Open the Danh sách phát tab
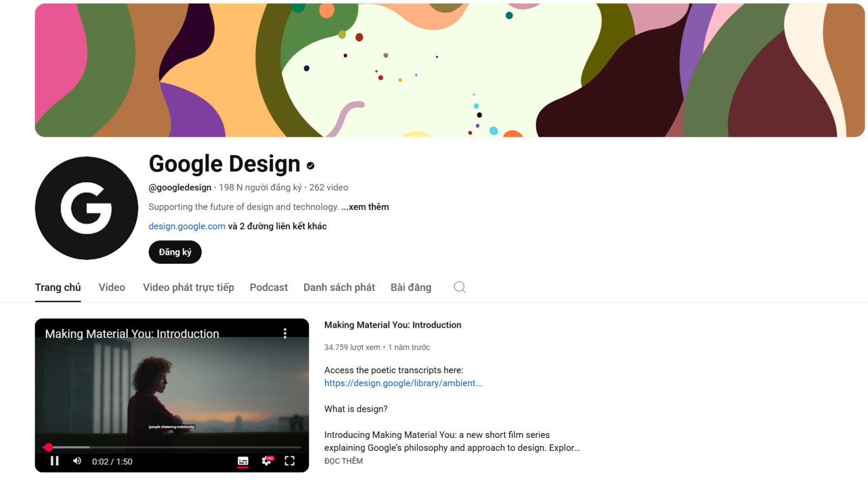 [339, 288]
